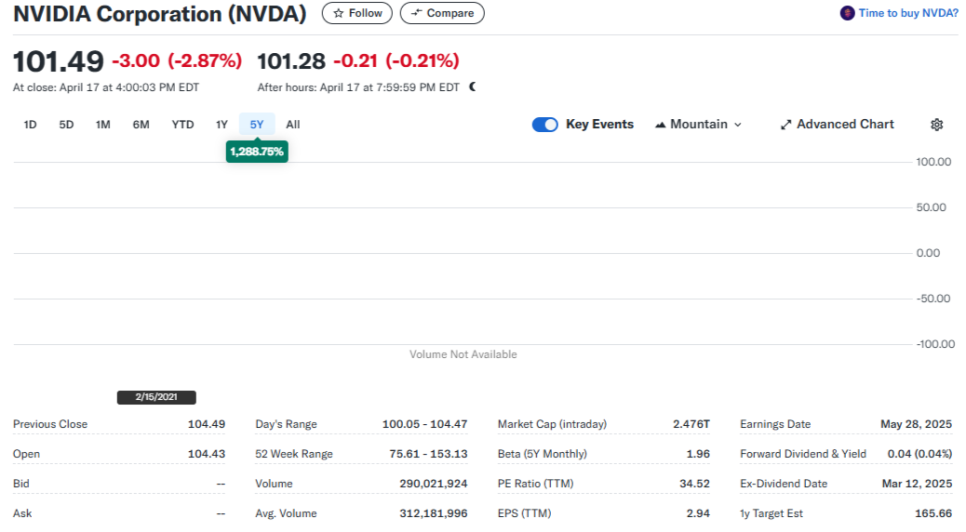Viewport: 966px width, 532px height.
Task: Select the YTD time range
Action: pyautogui.click(x=182, y=124)
